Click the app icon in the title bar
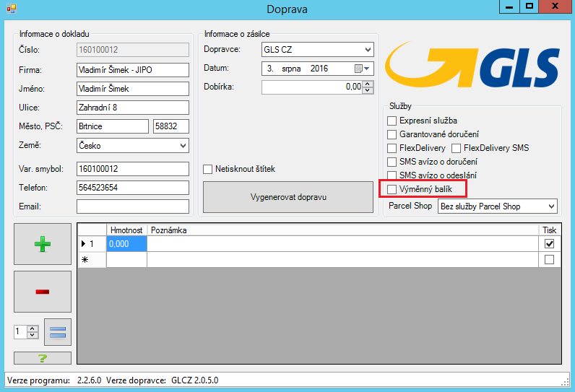Image resolution: width=575 pixels, height=392 pixels. (12, 9)
